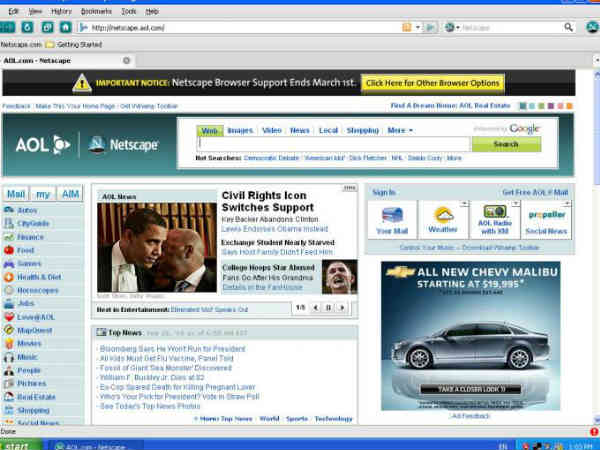Open the Weather icon tile
Image resolution: width=600 pixels, height=450 pixels.
444,219
